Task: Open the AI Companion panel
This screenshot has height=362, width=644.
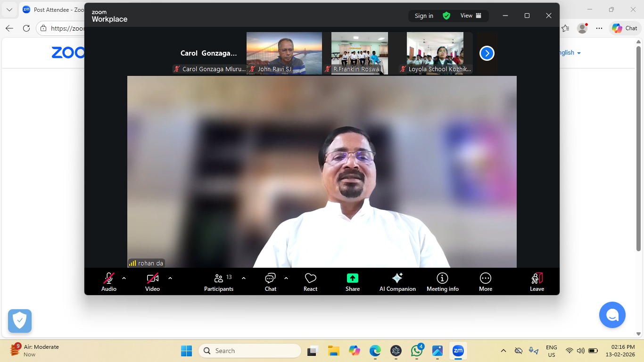Action: pyautogui.click(x=397, y=282)
